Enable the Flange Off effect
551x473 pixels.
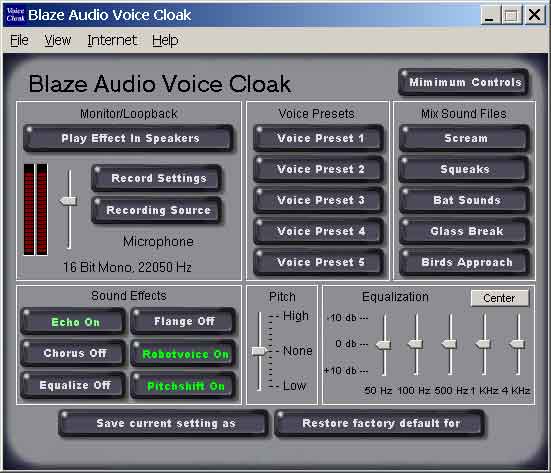[x=182, y=321]
